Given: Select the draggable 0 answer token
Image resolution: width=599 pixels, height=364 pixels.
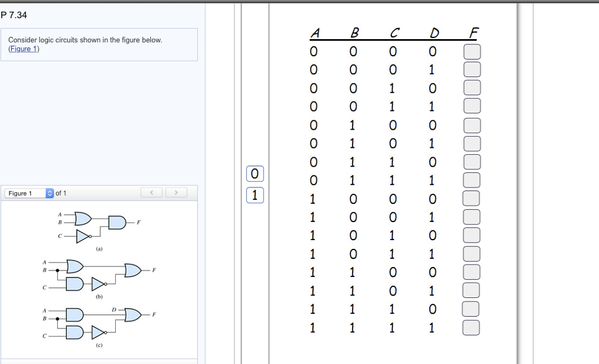Looking at the screenshot, I should point(254,173).
